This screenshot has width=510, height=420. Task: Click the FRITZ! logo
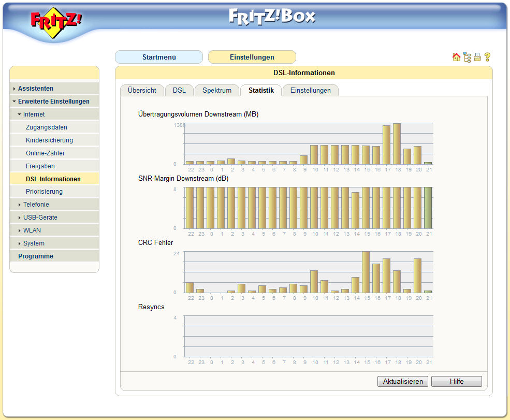(x=56, y=22)
